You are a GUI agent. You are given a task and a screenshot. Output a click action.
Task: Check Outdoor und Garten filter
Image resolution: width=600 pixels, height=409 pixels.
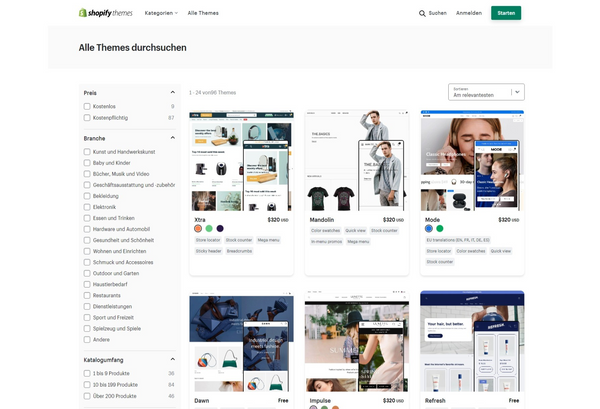[87, 274]
